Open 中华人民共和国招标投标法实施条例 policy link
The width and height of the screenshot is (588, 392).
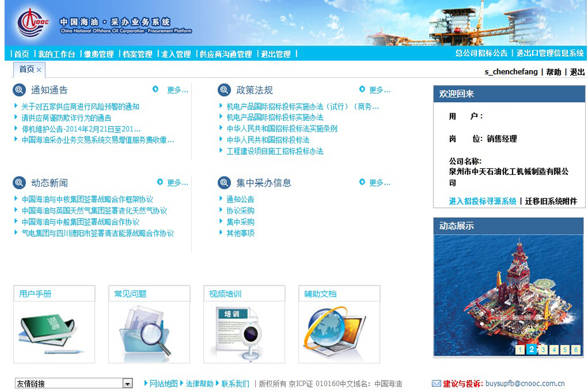point(282,128)
